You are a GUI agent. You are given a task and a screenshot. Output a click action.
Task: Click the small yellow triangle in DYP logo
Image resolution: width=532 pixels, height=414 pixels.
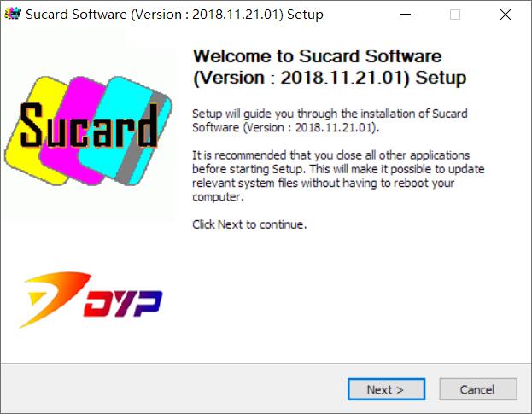coord(37,298)
